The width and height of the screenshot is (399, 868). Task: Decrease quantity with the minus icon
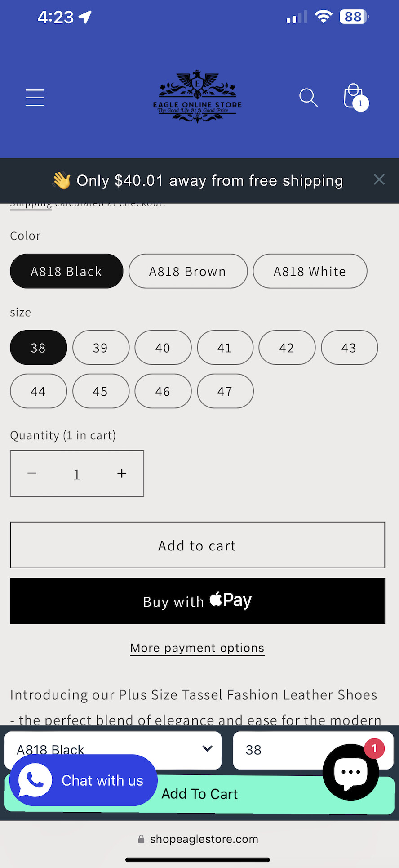[x=32, y=474]
